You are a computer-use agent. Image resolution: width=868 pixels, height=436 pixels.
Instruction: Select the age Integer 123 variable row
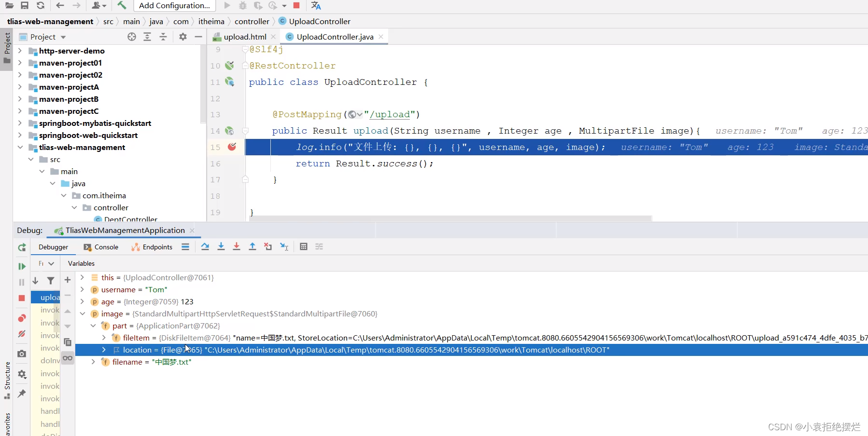pos(472,301)
